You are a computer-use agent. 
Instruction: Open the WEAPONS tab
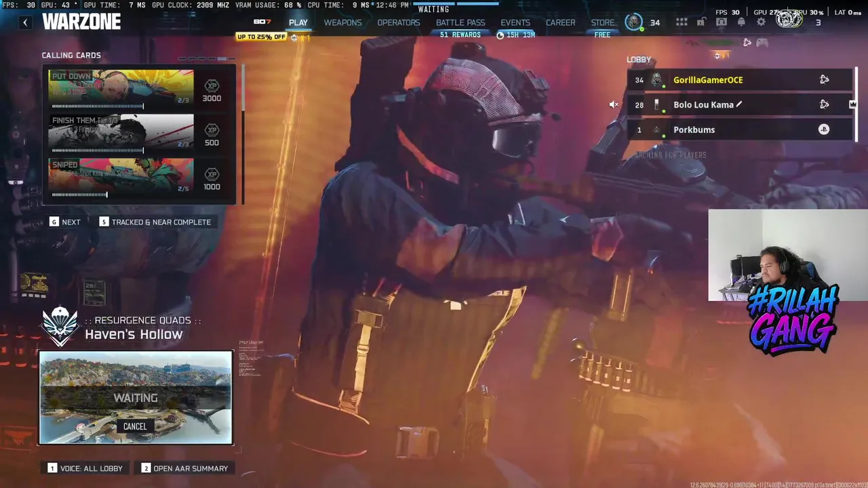(x=342, y=22)
